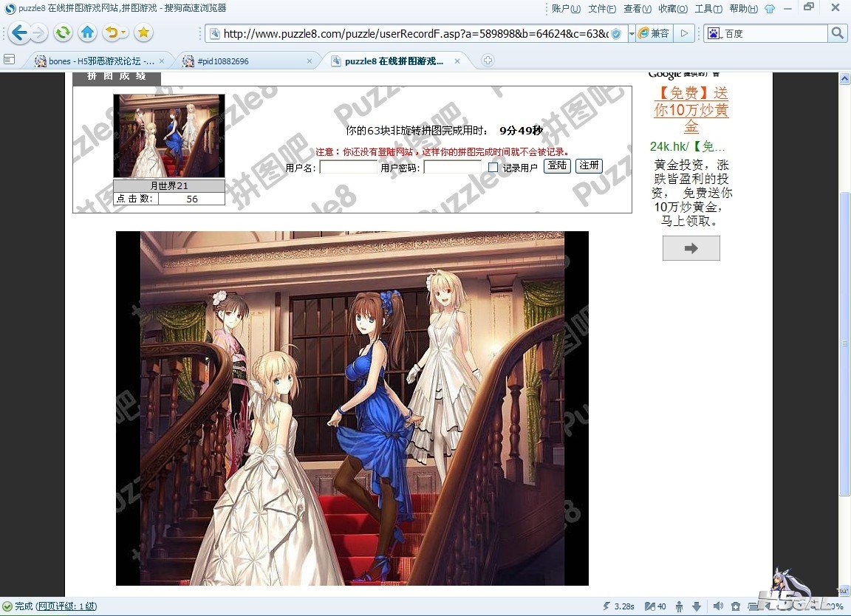Click the 注册 register button
Image resolution: width=851 pixels, height=616 pixels.
pyautogui.click(x=589, y=165)
